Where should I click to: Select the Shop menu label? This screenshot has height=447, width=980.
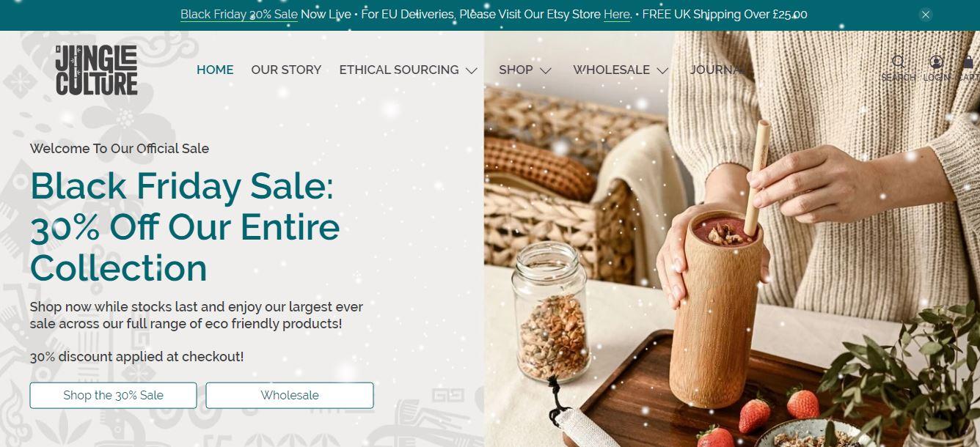(x=516, y=70)
